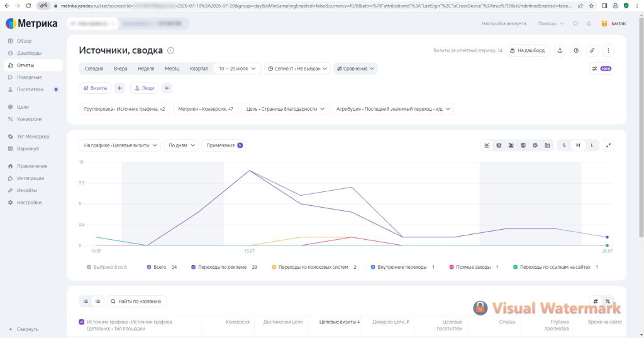Expand chart to fullscreen

[x=608, y=145]
